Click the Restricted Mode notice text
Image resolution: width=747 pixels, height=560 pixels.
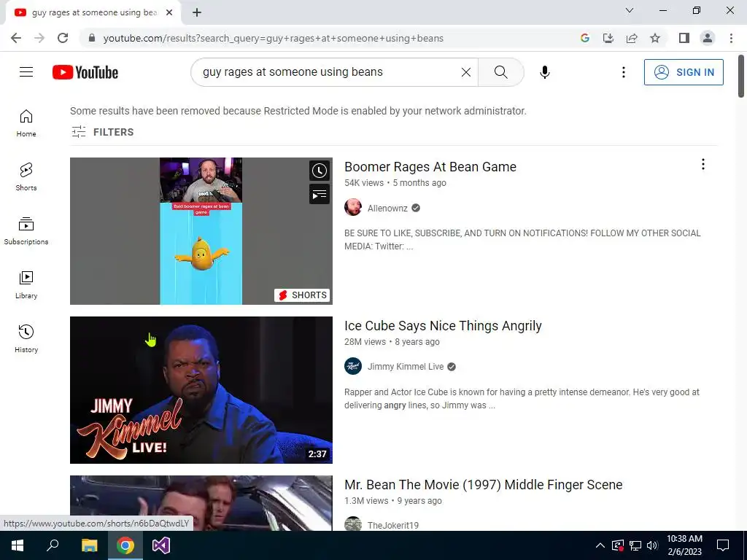coord(298,111)
